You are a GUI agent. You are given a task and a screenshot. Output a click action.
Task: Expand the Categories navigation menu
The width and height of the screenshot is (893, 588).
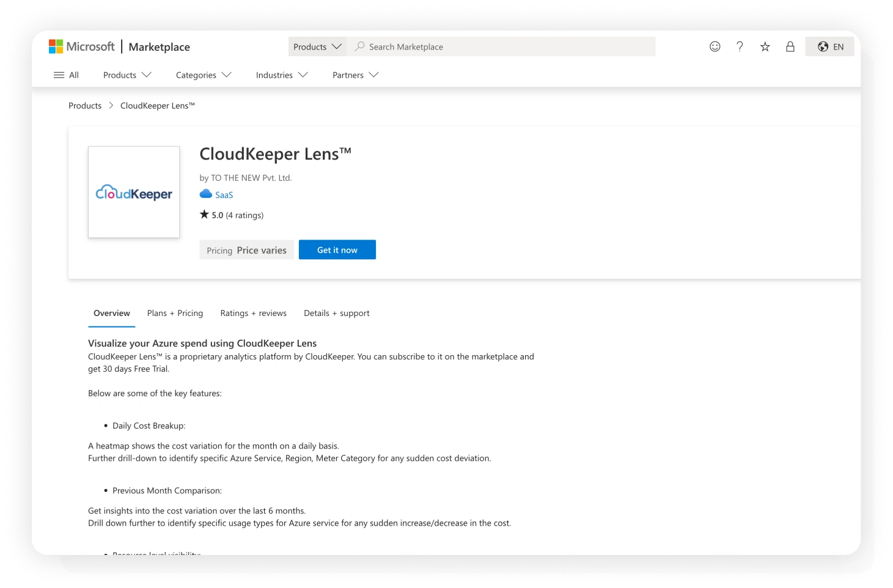click(204, 75)
